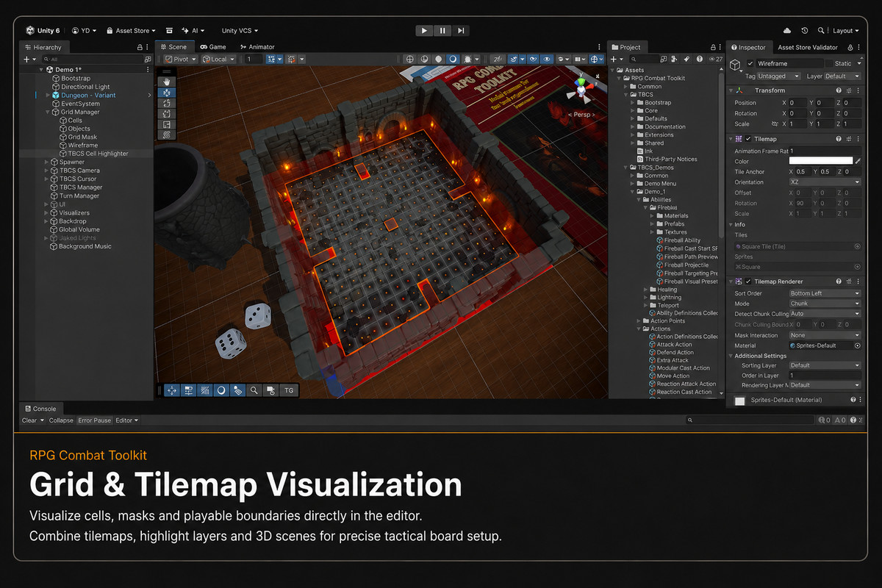The height and width of the screenshot is (588, 882).
Task: Expand the Dungeon - Variant hierarchy item
Action: coord(47,96)
